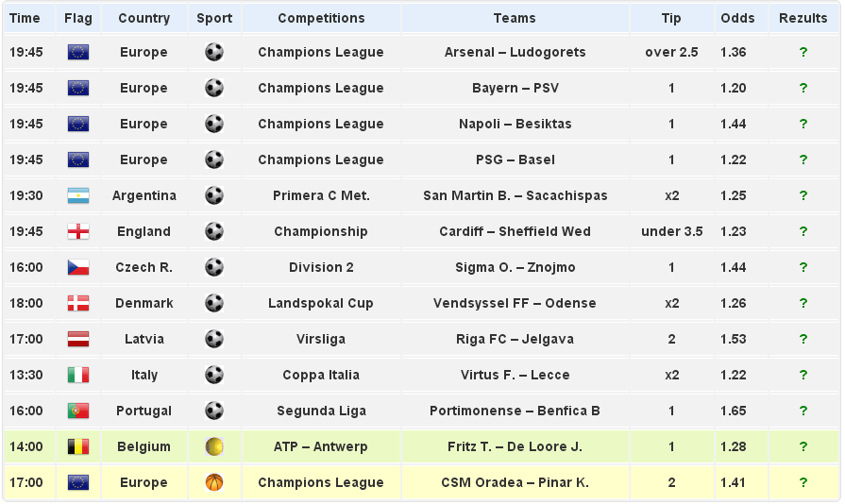Click the Czech Republic flag icon

(x=78, y=268)
